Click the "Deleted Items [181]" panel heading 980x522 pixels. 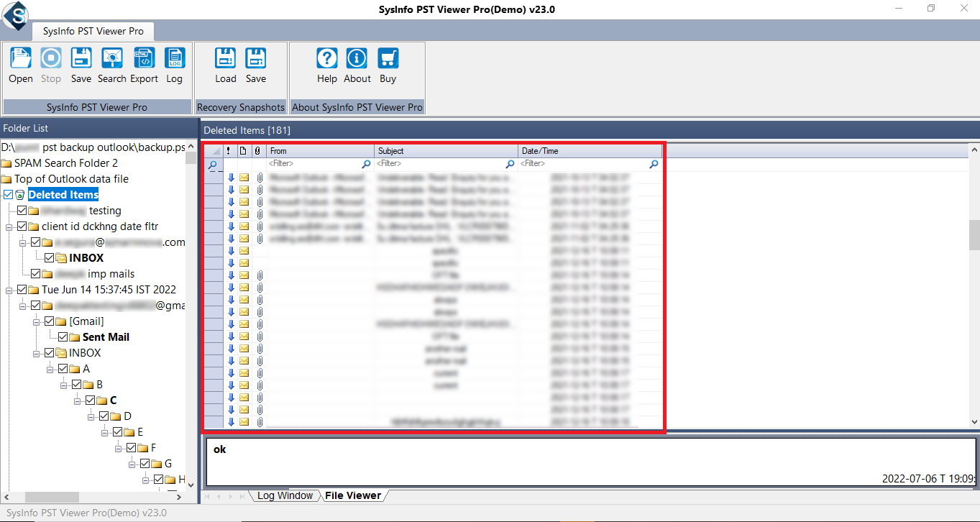[x=247, y=130]
